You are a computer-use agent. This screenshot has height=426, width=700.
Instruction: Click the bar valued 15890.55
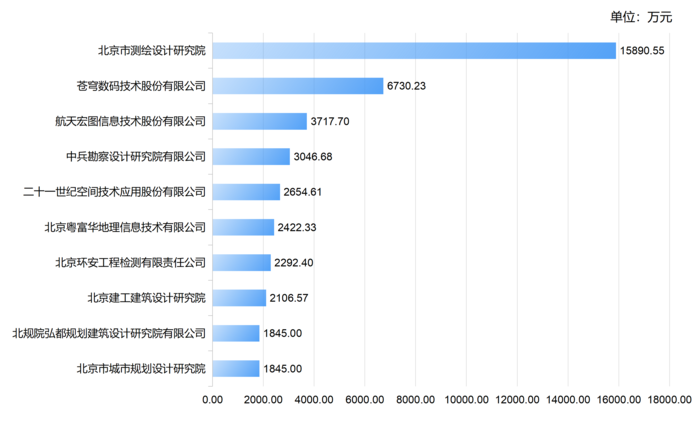pos(414,50)
